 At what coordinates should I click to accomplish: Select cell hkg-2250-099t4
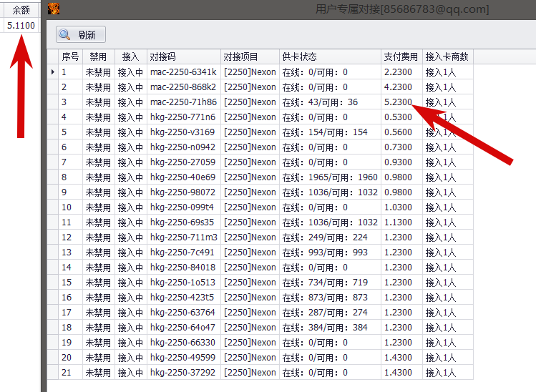(184, 207)
